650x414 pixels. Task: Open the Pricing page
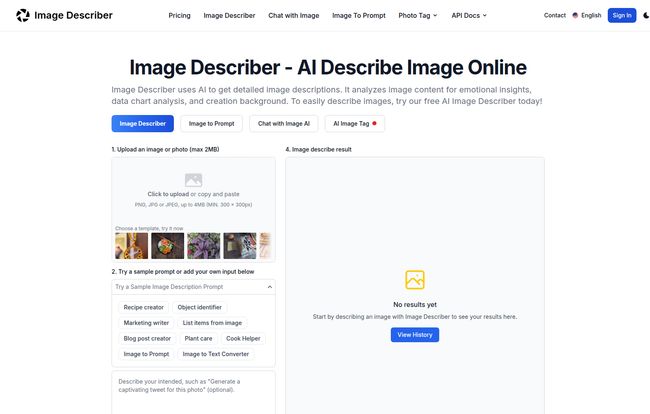click(179, 15)
